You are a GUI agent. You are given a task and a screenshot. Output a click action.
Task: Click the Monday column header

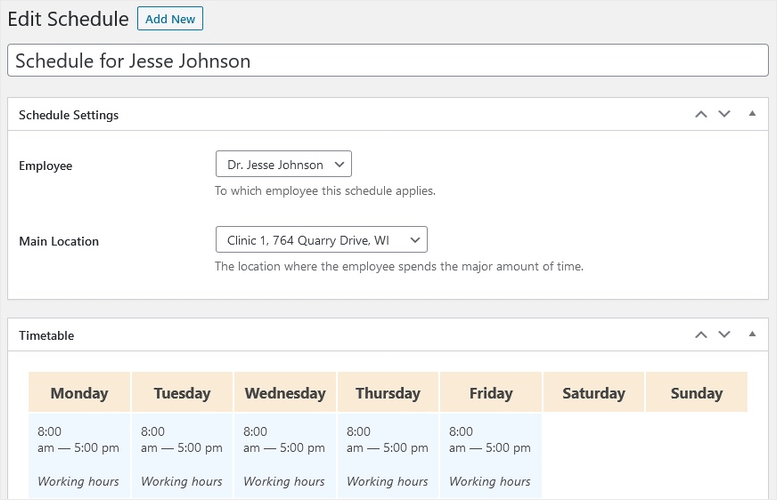pyautogui.click(x=79, y=392)
